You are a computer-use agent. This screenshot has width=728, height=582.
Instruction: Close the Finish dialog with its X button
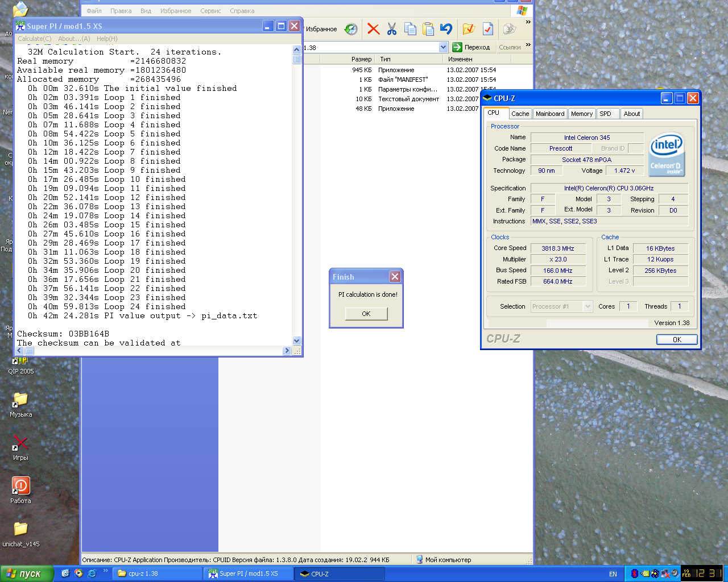(x=395, y=276)
